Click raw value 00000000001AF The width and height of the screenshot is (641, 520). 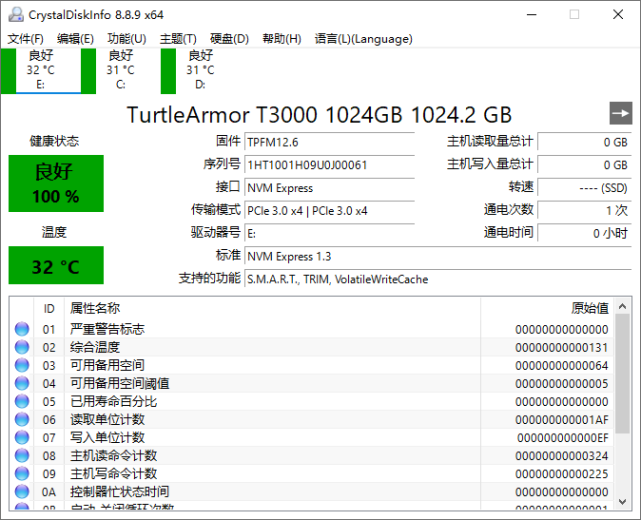tap(562, 420)
